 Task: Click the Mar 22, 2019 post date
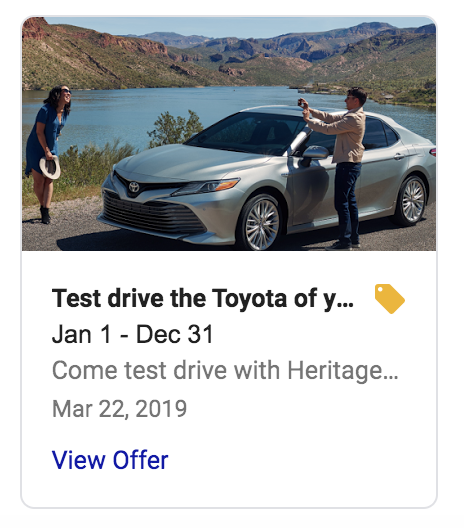(119, 409)
